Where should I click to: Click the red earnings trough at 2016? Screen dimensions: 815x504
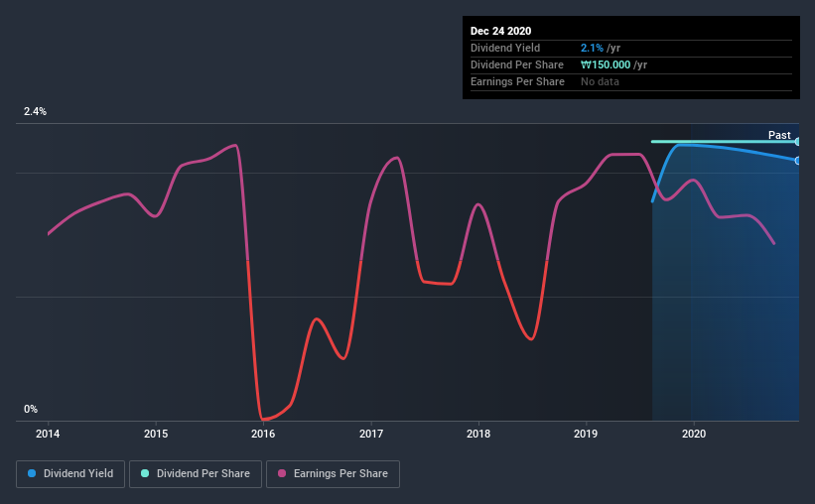[264, 419]
